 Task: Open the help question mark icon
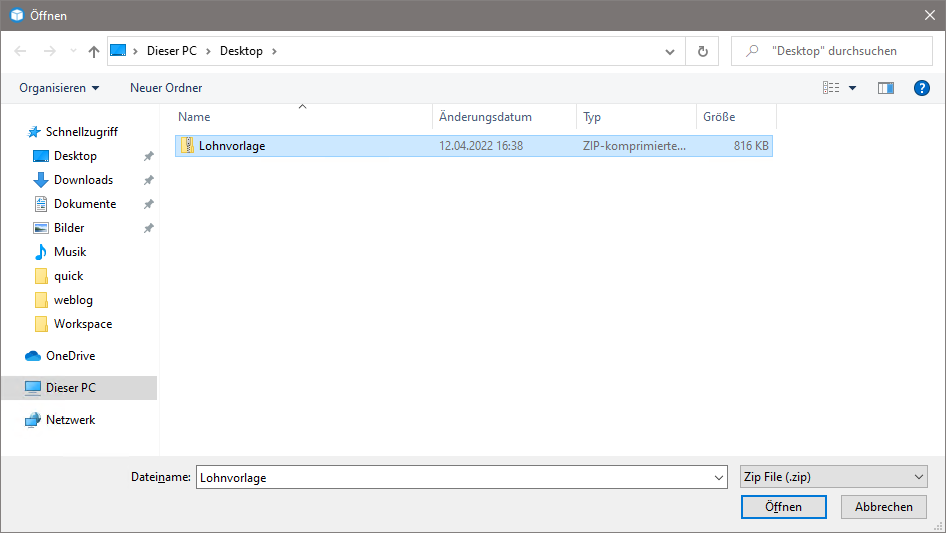coord(922,88)
